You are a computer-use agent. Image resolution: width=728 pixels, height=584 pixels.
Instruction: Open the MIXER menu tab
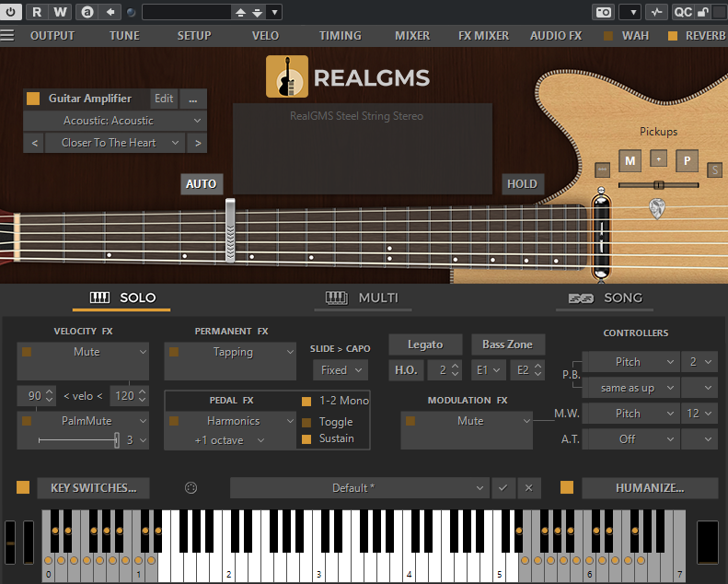412,36
